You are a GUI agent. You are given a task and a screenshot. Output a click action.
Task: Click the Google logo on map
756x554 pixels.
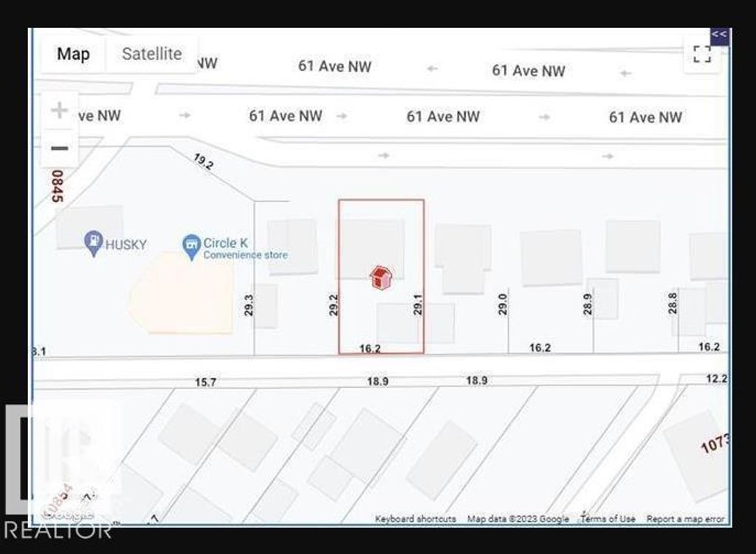67,514
